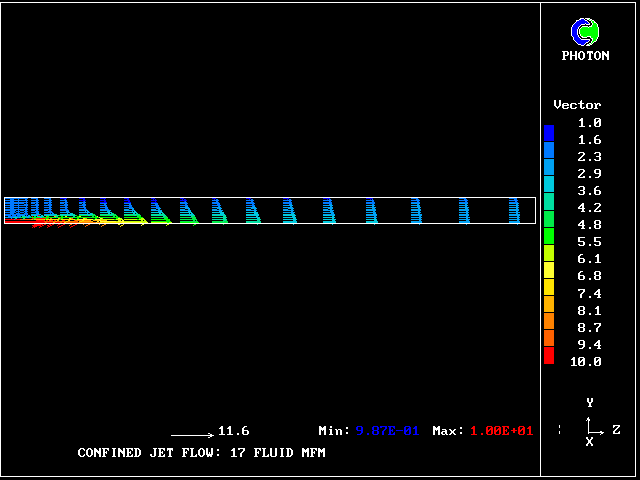Click the Z axis label

pos(616,430)
